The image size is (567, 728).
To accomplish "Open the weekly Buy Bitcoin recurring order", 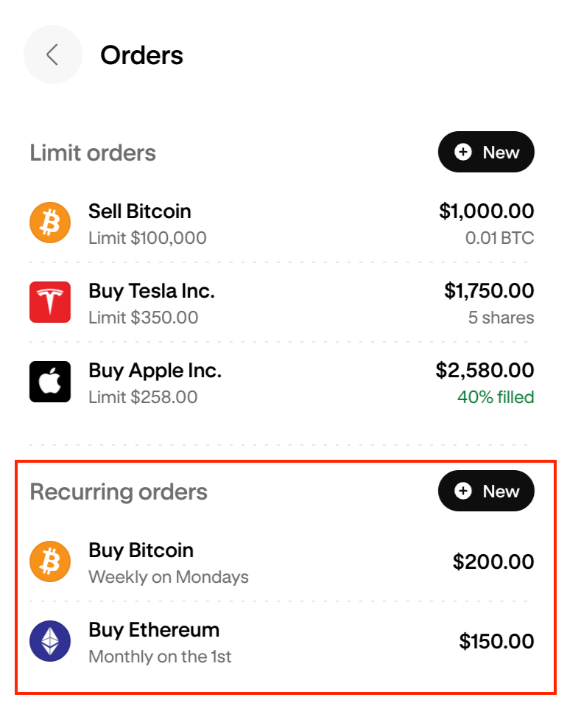I will point(282,561).
